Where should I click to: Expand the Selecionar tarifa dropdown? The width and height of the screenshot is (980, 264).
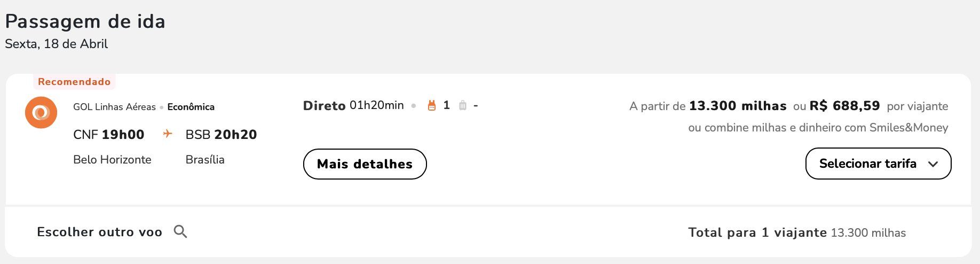tap(878, 164)
